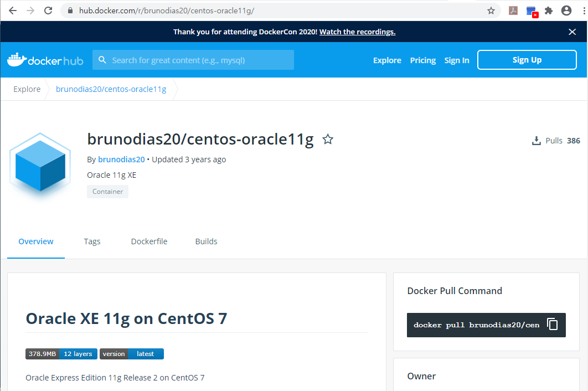Click the Owner section heading
Image resolution: width=588 pixels, height=391 pixels.
pyautogui.click(x=421, y=377)
